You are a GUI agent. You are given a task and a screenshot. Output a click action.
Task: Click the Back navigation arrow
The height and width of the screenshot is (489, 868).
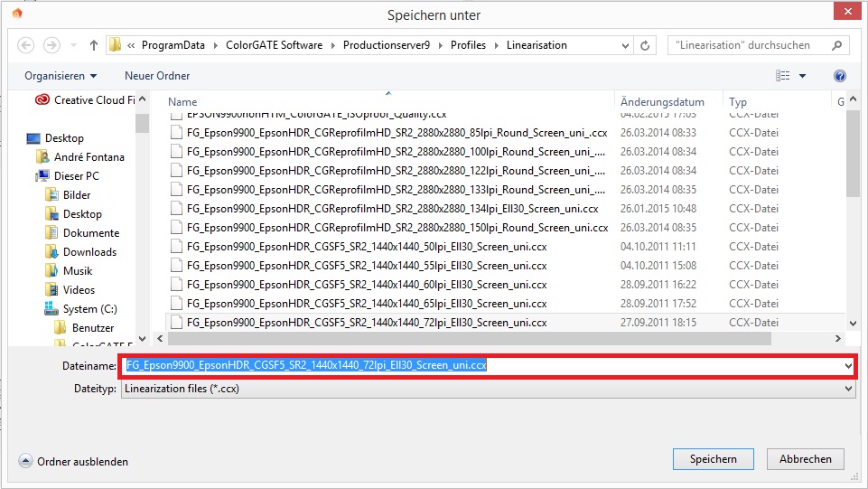pos(25,45)
